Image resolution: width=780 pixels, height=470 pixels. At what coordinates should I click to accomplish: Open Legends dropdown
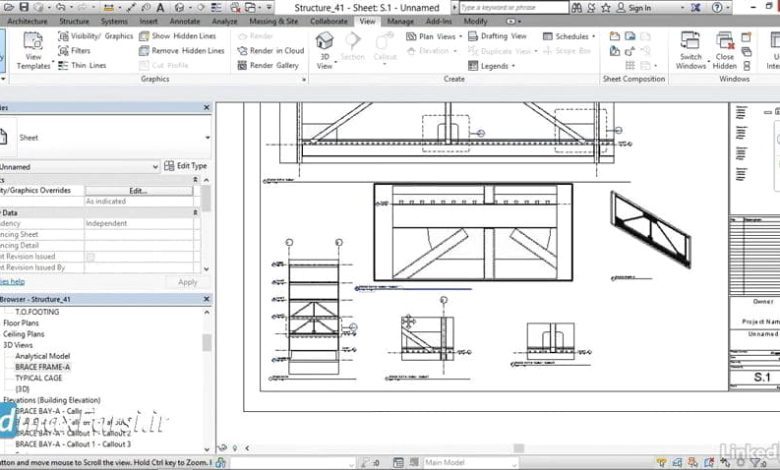point(491,66)
